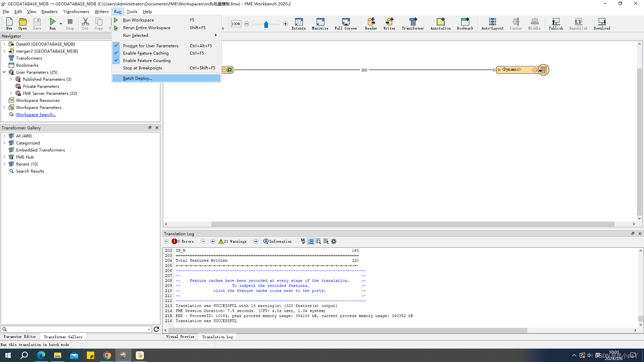Screen dimensions: 644x362
Task: Switch to the Visual Preview tab
Action: 180,337
